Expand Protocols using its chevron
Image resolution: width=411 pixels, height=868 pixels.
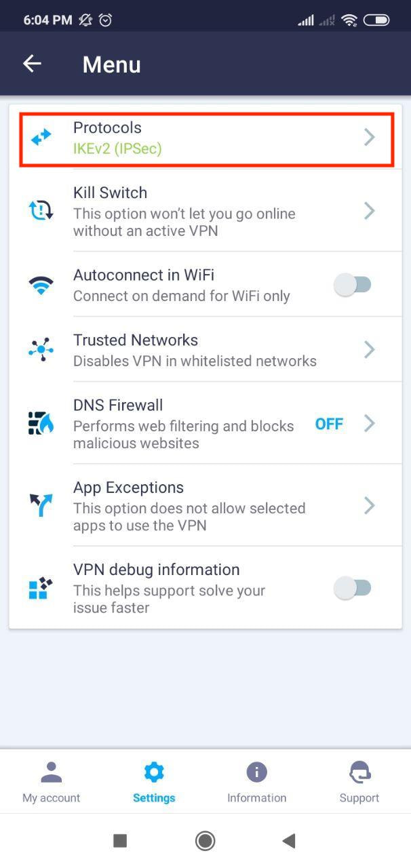pyautogui.click(x=369, y=137)
